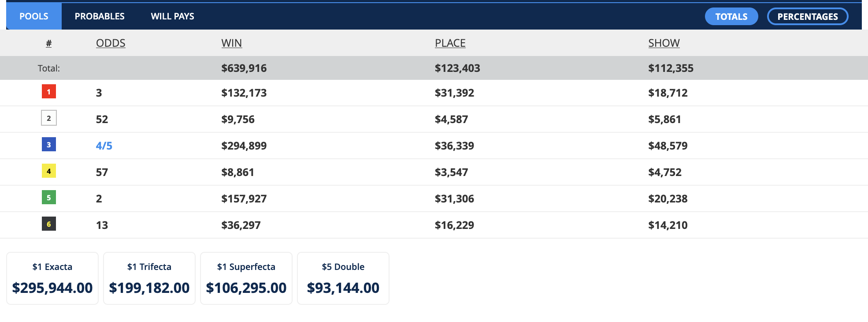
Task: Click the green number 5 horse badge
Action: (48, 198)
